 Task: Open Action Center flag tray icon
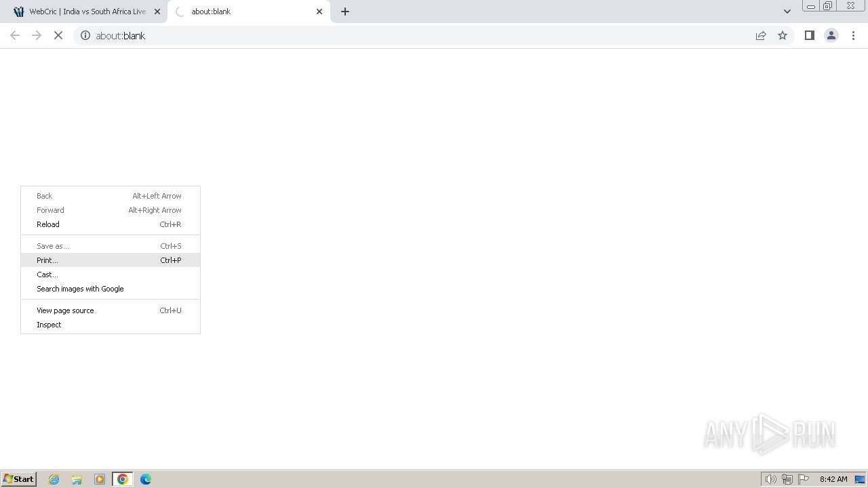click(x=804, y=479)
